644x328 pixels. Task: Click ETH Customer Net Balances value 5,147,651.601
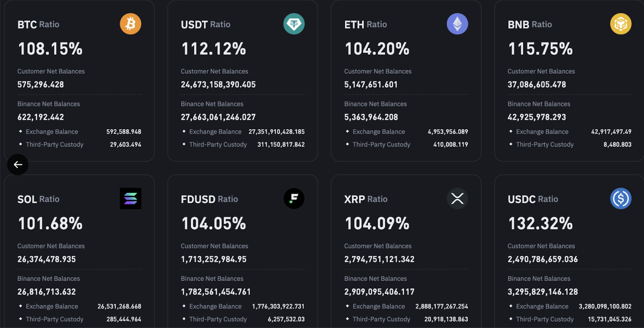pyautogui.click(x=371, y=85)
